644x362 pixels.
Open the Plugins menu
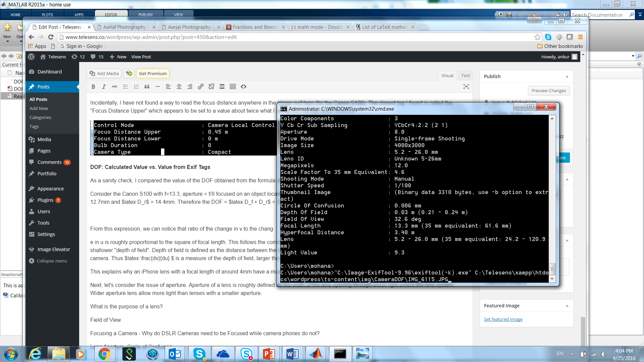click(x=46, y=200)
